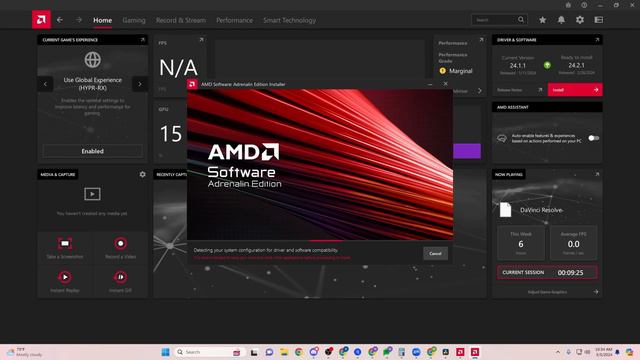Pop out the Current Game's Experience panel
The height and width of the screenshot is (360, 640).
(x=142, y=40)
